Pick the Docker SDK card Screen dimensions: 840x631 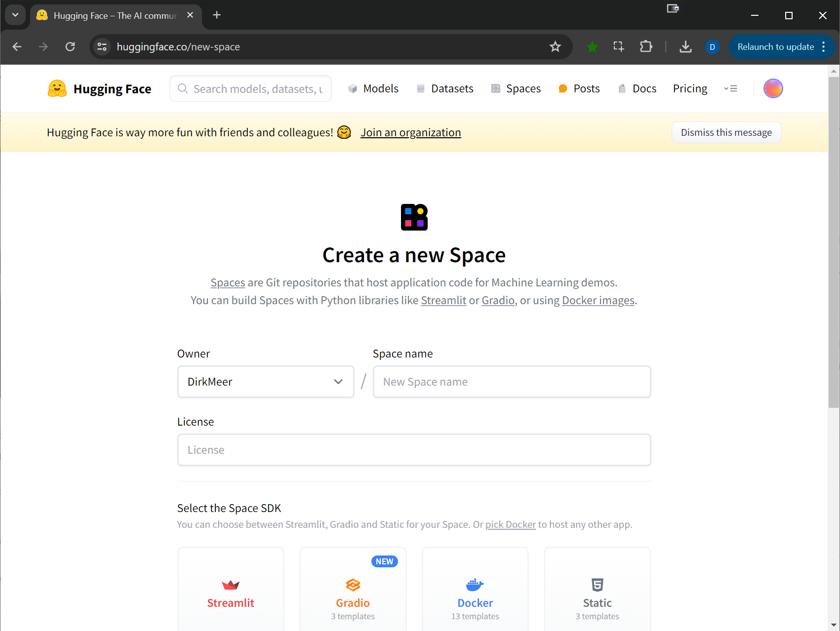tap(475, 592)
